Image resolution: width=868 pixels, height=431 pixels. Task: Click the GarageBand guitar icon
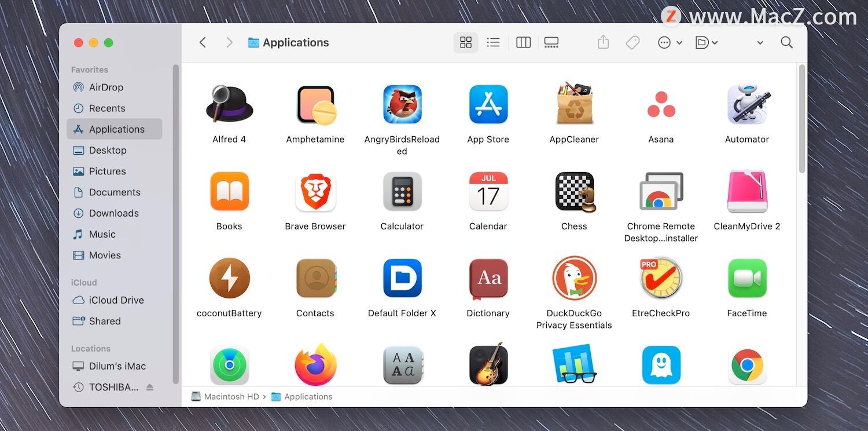coord(488,364)
